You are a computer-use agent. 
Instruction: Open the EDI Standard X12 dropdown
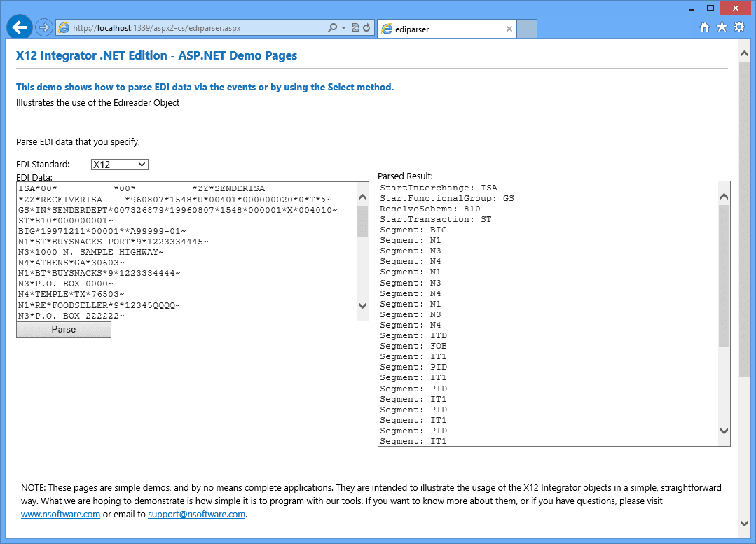[x=120, y=165]
